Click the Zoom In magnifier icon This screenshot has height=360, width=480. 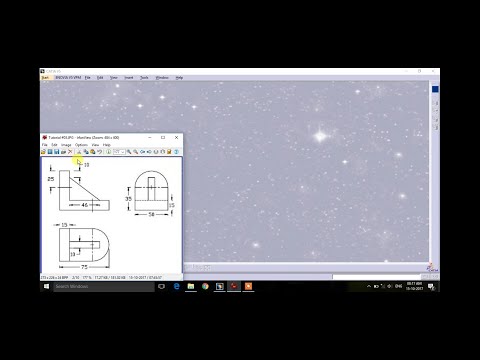point(129,152)
